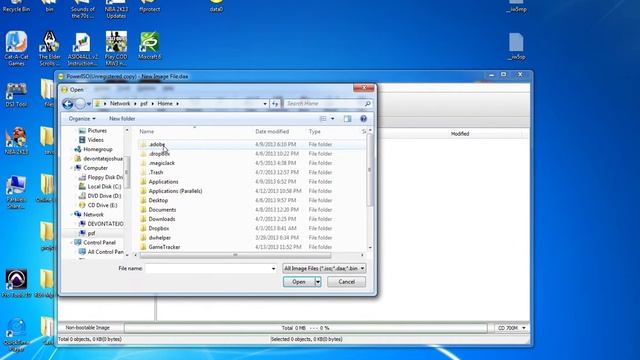
Task: Open the Help icon in dialog
Action: pos(363,119)
